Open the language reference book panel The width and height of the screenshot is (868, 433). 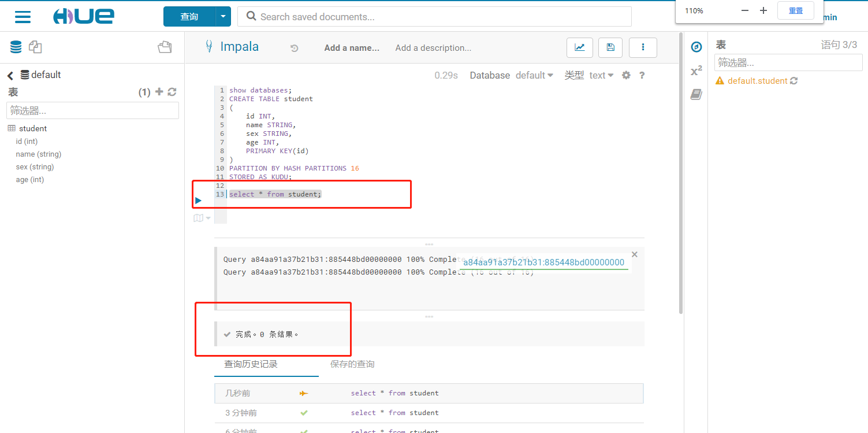[696, 94]
